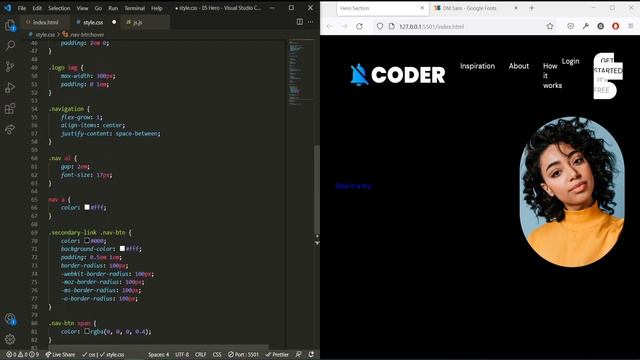640x360 pixels.
Task: Start Live Share from the status bar
Action: [60, 354]
